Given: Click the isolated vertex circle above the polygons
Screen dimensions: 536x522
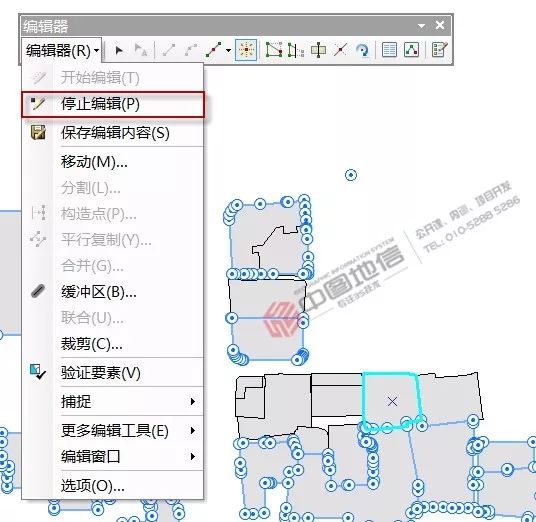Looking at the screenshot, I should click(x=351, y=175).
